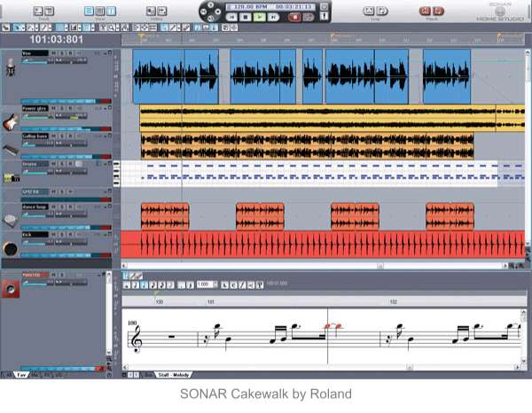
Task: Mute the Vox track
Action: point(53,53)
